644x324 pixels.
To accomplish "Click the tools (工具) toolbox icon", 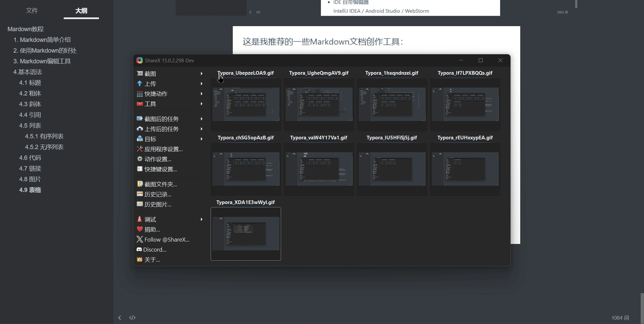I will [x=140, y=104].
